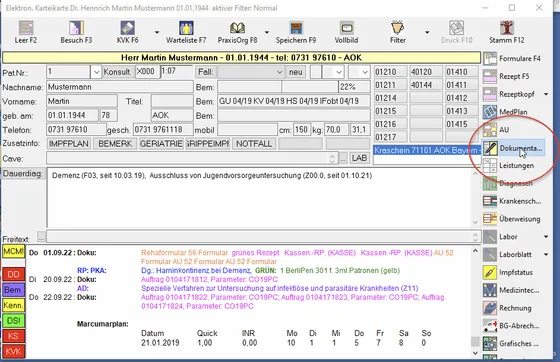
Task: Click the 01415 code cell
Action: click(x=462, y=124)
